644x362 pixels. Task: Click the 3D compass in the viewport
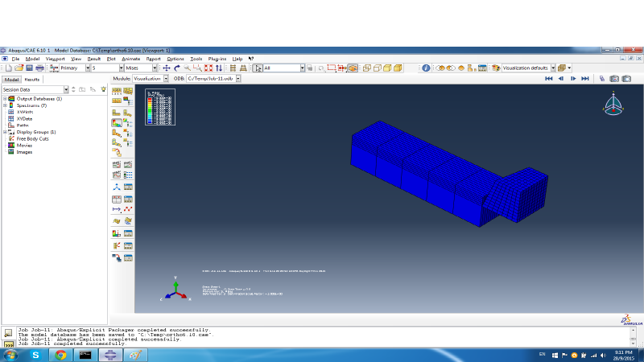click(x=613, y=104)
